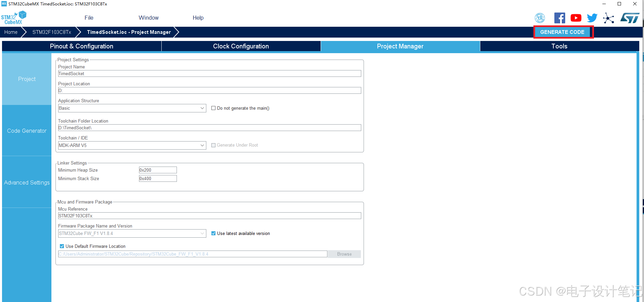
Task: Go to Home breadcrumb
Action: pyautogui.click(x=11, y=32)
